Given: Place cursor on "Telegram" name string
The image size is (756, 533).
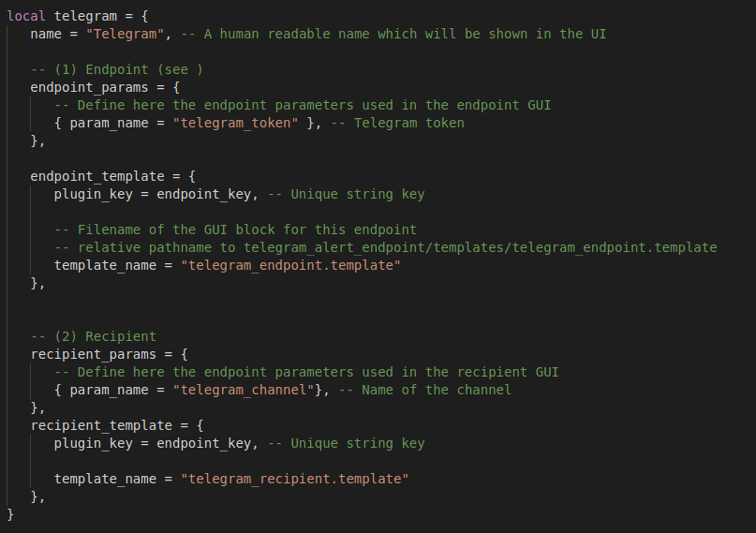Looking at the screenshot, I should click(x=126, y=35).
